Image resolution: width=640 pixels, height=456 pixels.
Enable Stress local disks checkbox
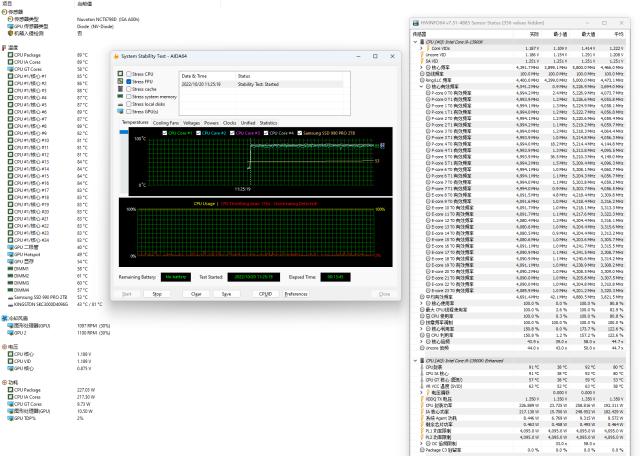(129, 104)
